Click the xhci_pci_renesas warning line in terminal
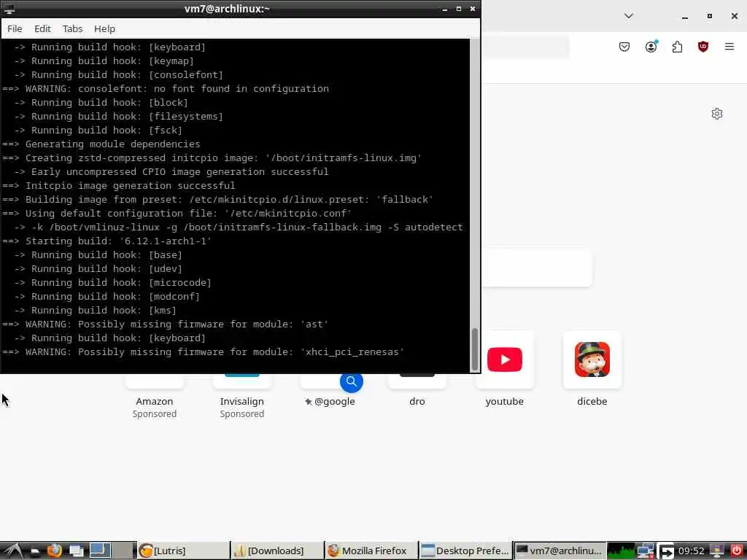Image resolution: width=747 pixels, height=560 pixels. tap(204, 352)
